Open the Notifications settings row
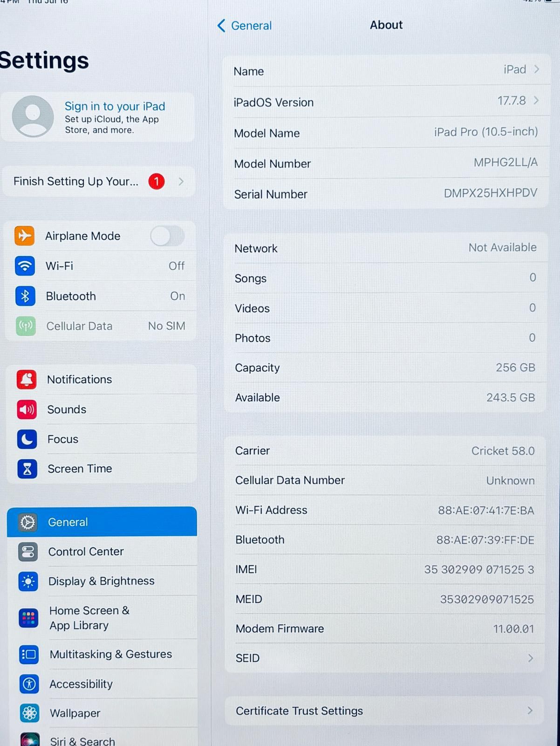560x746 pixels. coord(102,380)
